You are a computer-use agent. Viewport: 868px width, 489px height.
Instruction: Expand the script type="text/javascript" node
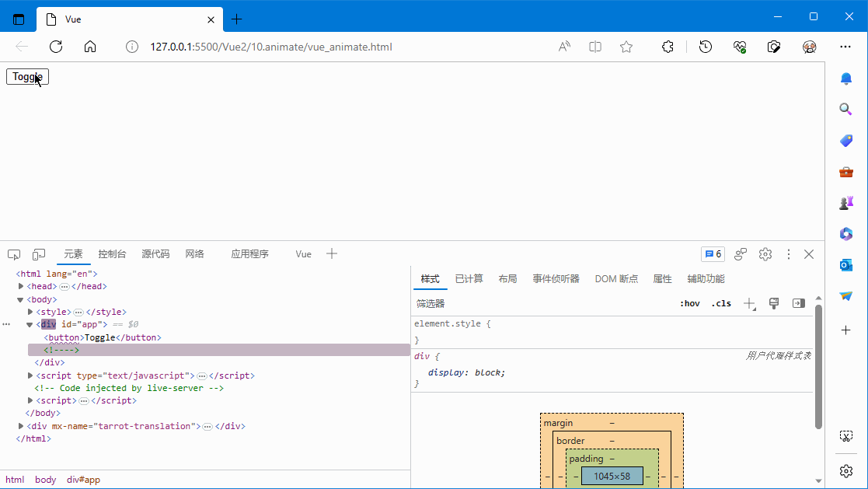30,375
